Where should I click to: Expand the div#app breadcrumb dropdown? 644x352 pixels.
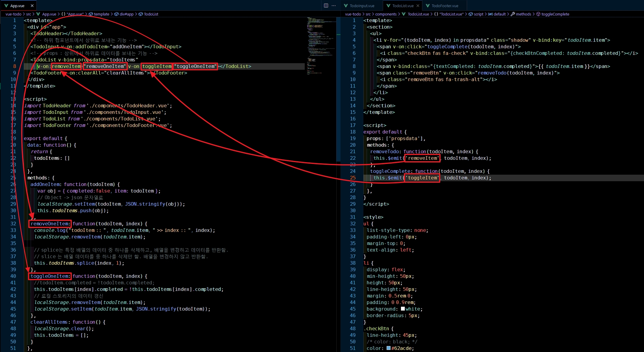(126, 14)
